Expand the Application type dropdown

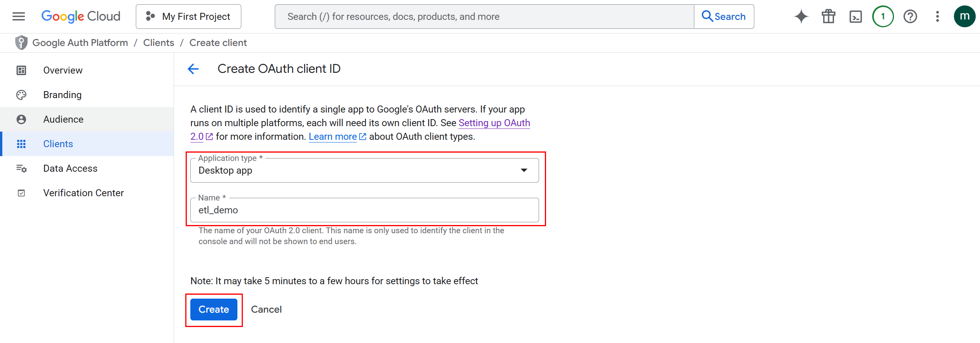[x=364, y=170]
